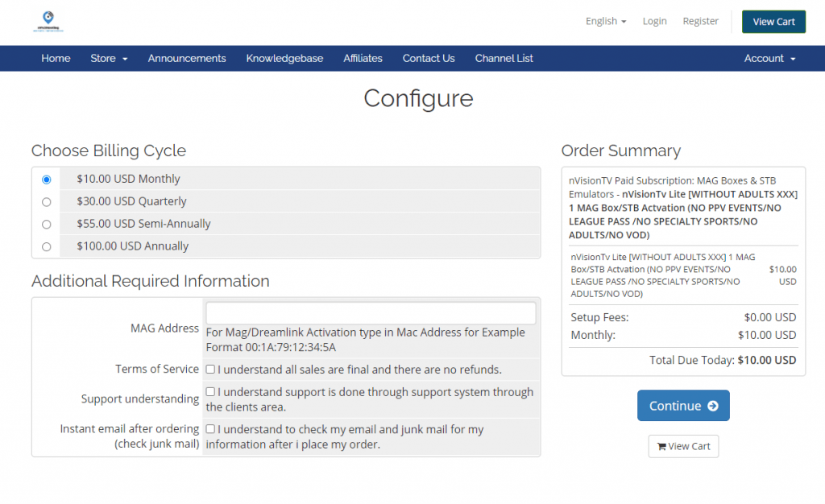The height and width of the screenshot is (504, 825).
Task: Check the Terms of Service no refunds box
Action: (210, 370)
